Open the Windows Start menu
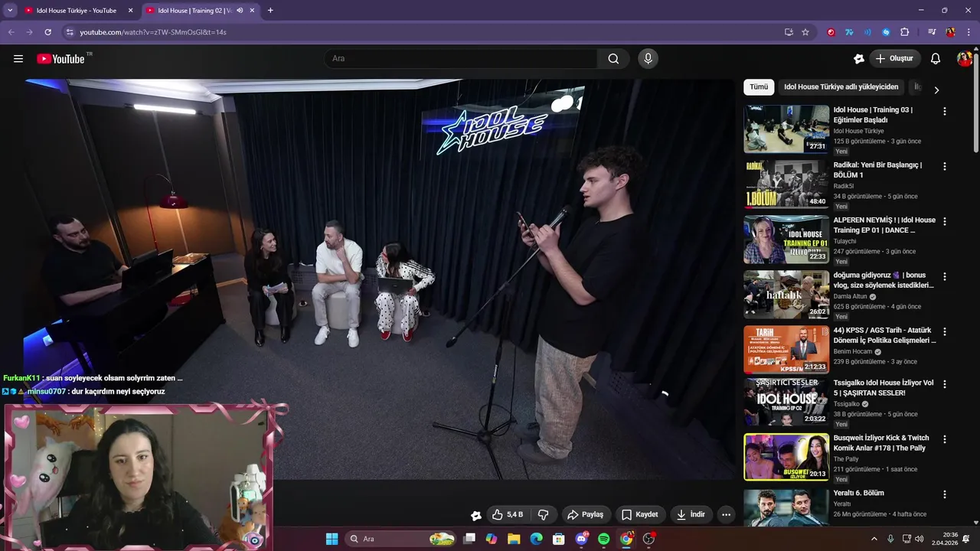The width and height of the screenshot is (980, 551). 332,539
